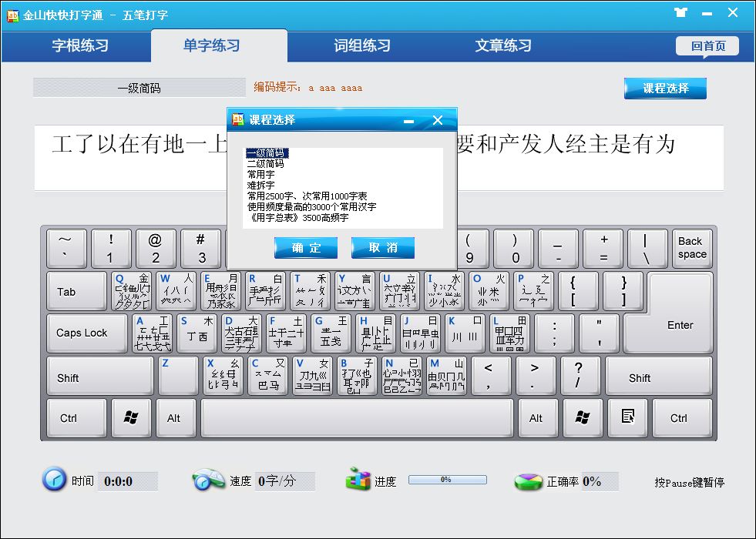Click the W key with 人 radicals
756x539 pixels.
(176, 291)
